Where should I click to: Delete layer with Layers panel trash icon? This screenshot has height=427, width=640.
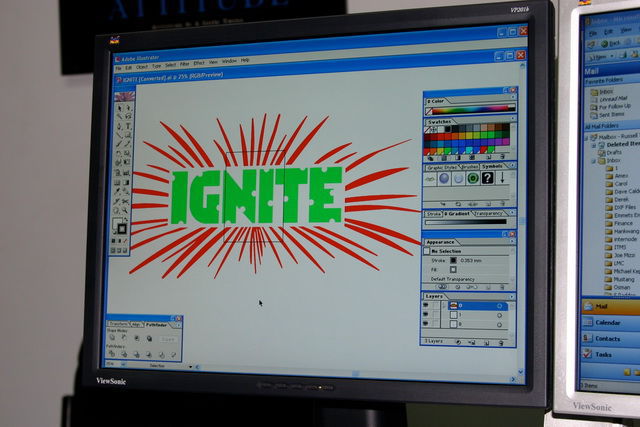pos(501,343)
